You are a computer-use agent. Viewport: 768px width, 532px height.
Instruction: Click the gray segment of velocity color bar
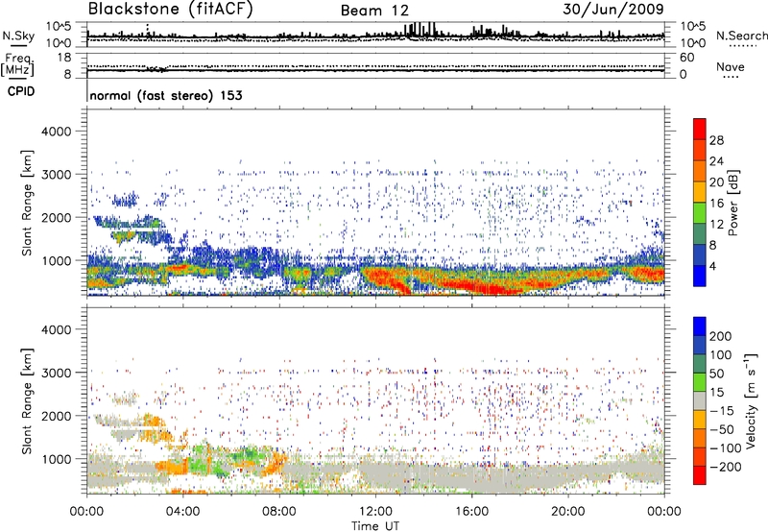pos(700,400)
